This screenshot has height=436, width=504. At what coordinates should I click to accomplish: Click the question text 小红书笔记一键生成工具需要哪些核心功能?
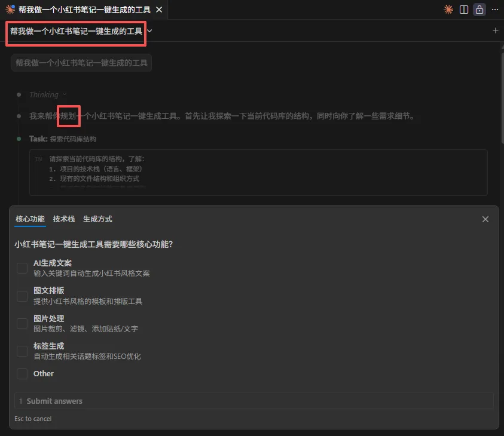pos(93,244)
